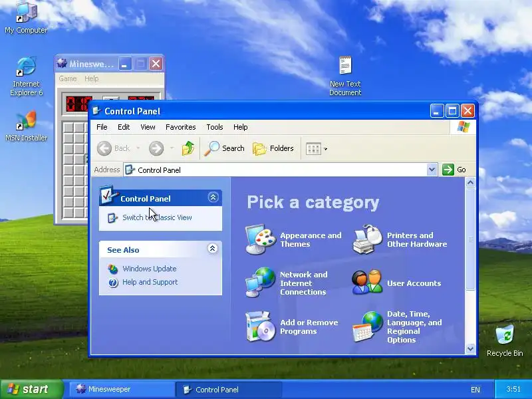Click the Appearance and Themes text link
Viewport: 532px width, 399px height.
tap(311, 239)
